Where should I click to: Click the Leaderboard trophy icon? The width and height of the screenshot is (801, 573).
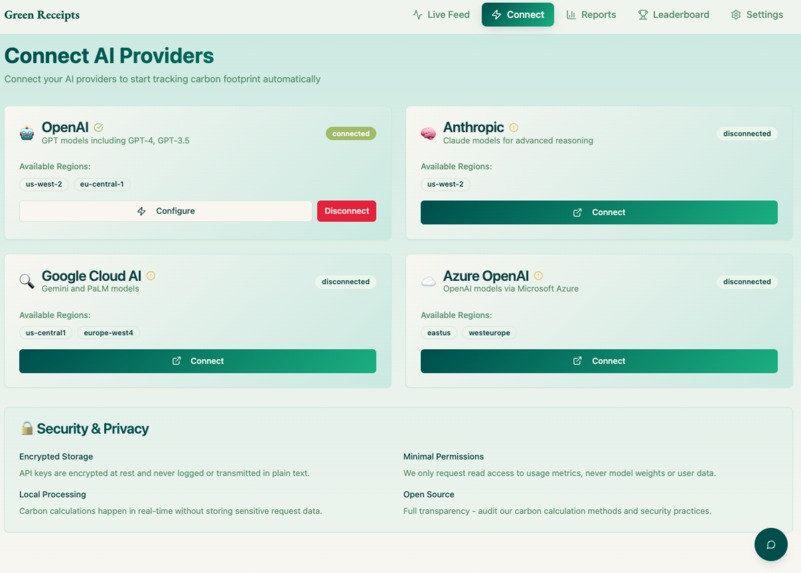[643, 15]
